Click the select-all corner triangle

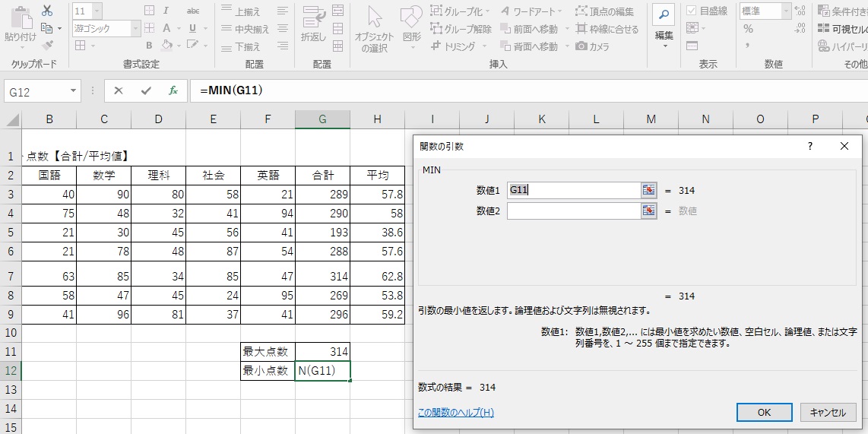[x=12, y=119]
